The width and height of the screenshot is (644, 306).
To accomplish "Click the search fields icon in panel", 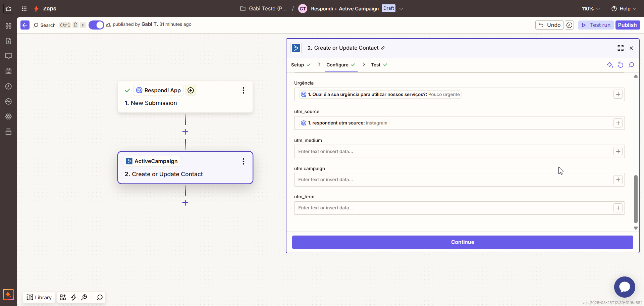I will click(x=631, y=65).
